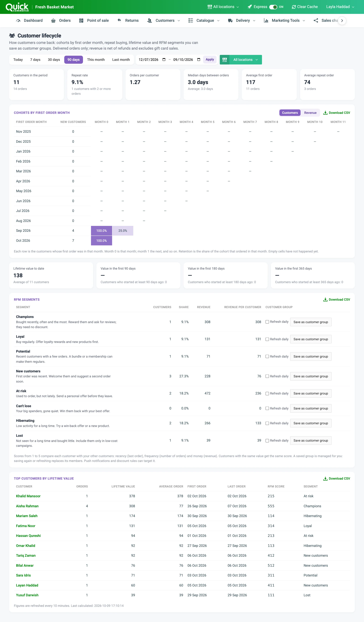Check Refresh daily for At risk segment

[x=267, y=394]
